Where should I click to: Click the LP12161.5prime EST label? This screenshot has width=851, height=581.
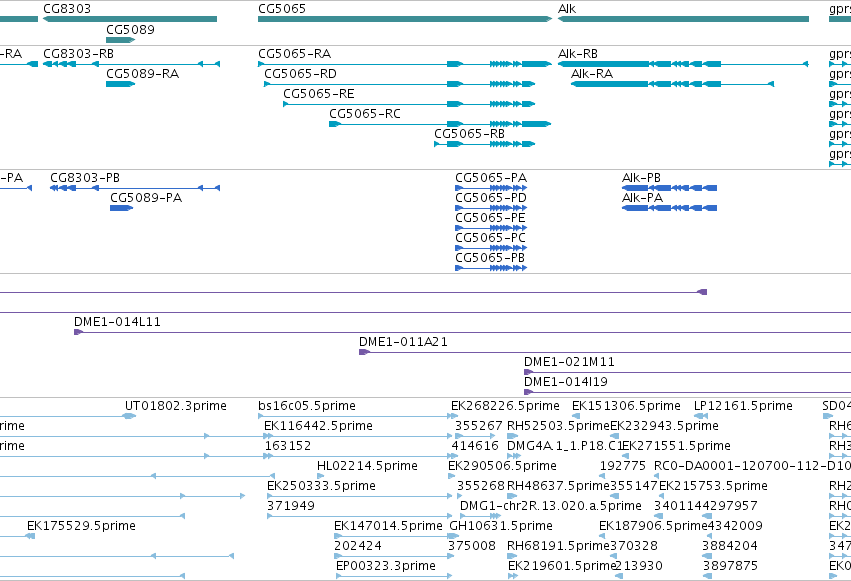[x=743, y=406]
